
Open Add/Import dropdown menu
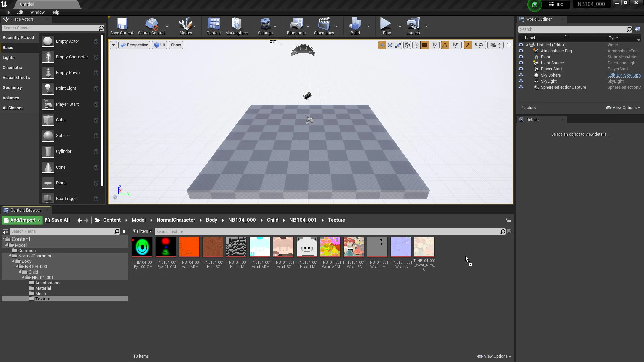click(x=22, y=220)
